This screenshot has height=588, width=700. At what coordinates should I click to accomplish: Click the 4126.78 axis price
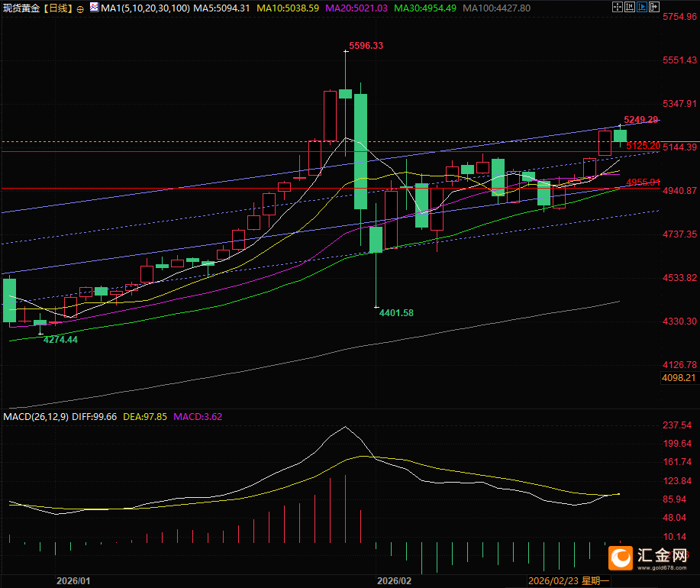(680, 365)
